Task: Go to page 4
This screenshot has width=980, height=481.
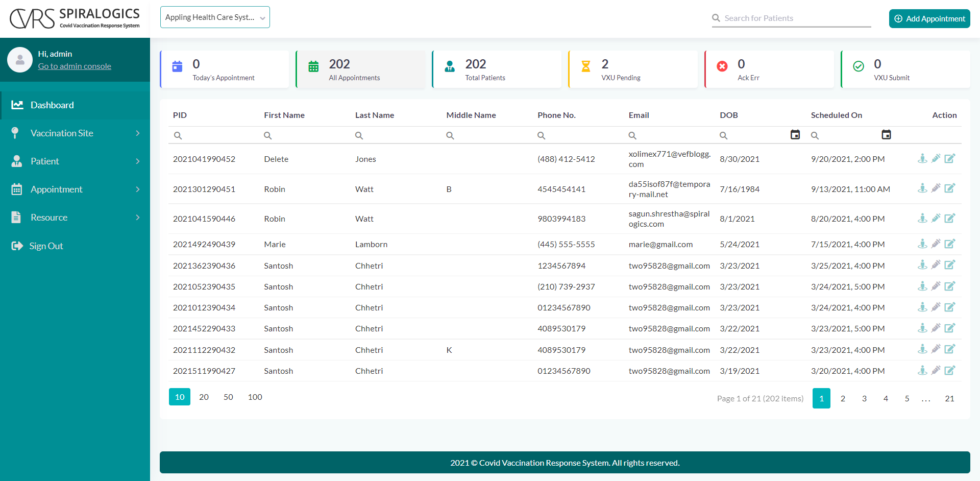Action: (x=886, y=398)
